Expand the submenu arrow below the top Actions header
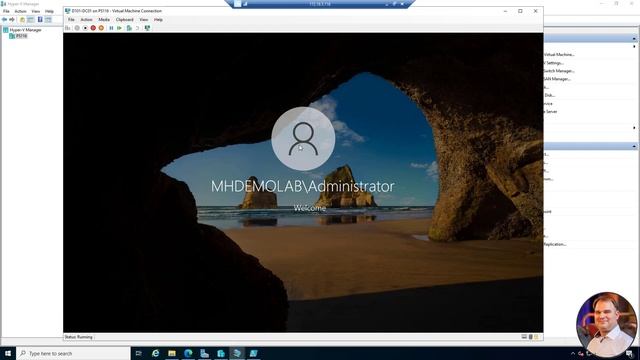640x360 pixels. [634, 47]
